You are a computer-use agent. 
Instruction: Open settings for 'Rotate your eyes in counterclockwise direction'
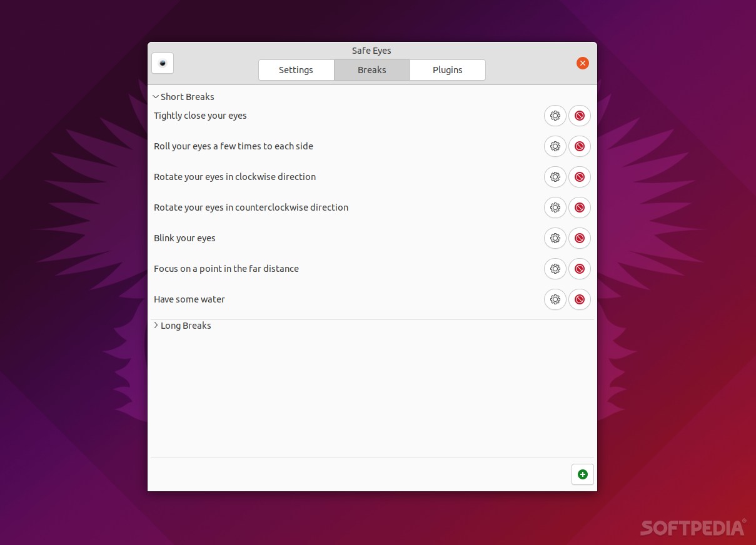[555, 207]
